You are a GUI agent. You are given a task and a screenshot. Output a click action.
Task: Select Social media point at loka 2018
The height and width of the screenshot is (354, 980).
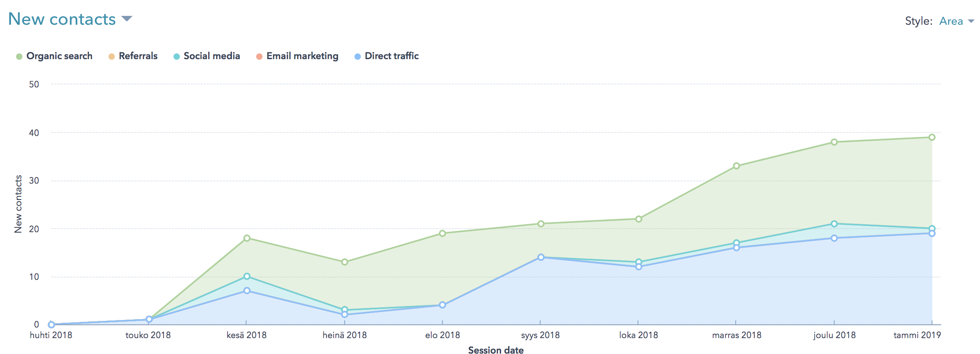[638, 262]
